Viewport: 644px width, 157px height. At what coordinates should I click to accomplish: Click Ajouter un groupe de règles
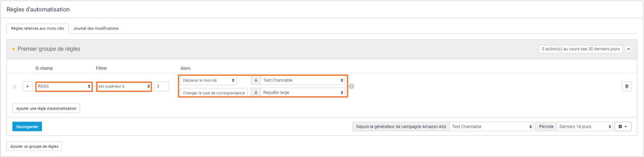(34, 146)
